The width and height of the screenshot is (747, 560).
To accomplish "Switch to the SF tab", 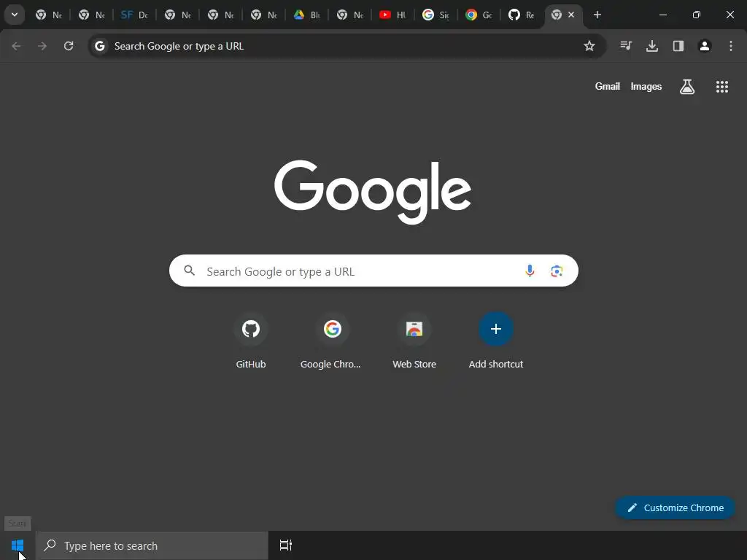I will coord(134,15).
